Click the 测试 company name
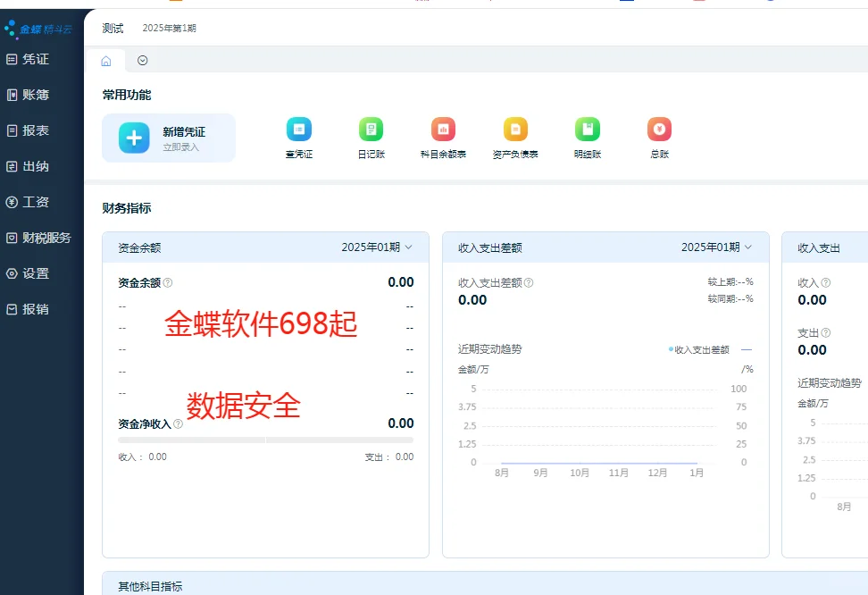 113,29
